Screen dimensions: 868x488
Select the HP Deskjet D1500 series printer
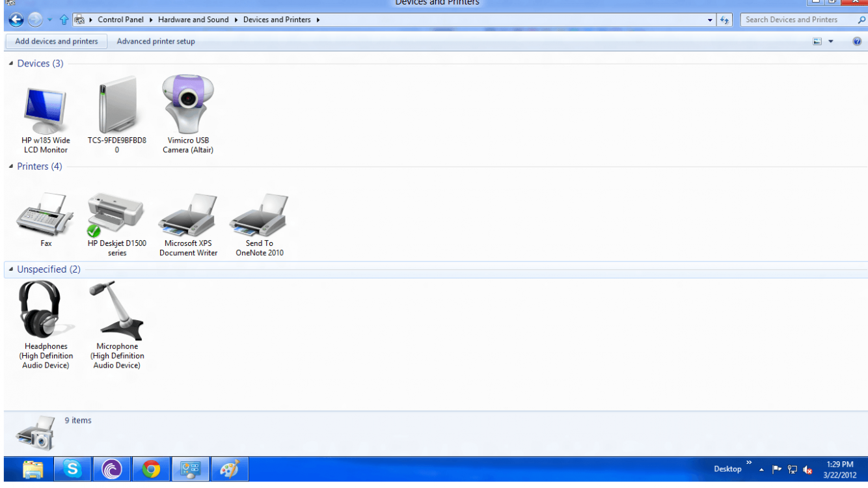[x=117, y=224]
